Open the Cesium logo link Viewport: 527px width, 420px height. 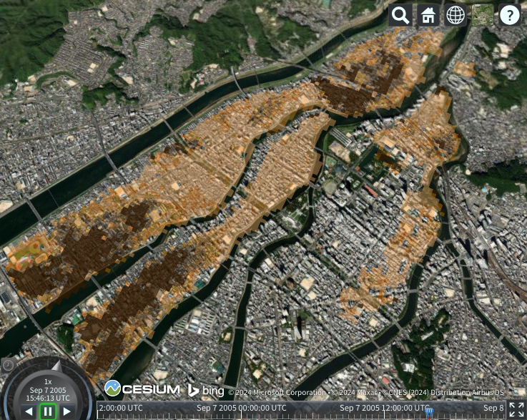[142, 389]
